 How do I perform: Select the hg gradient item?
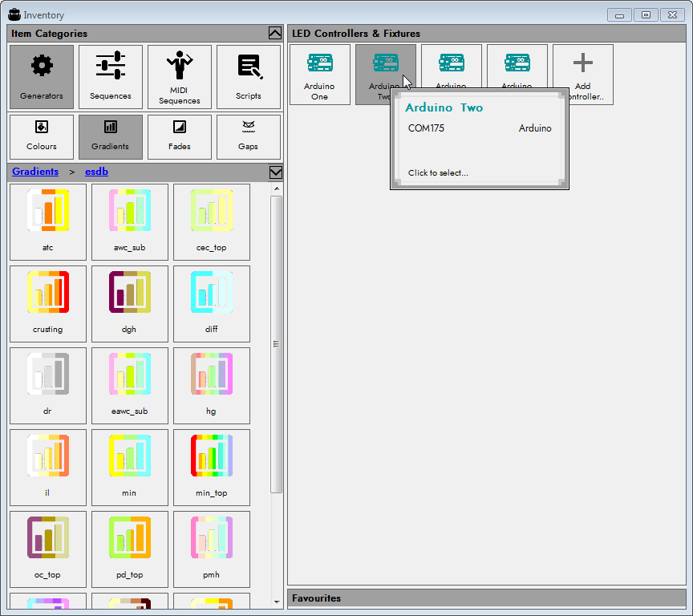point(211,385)
